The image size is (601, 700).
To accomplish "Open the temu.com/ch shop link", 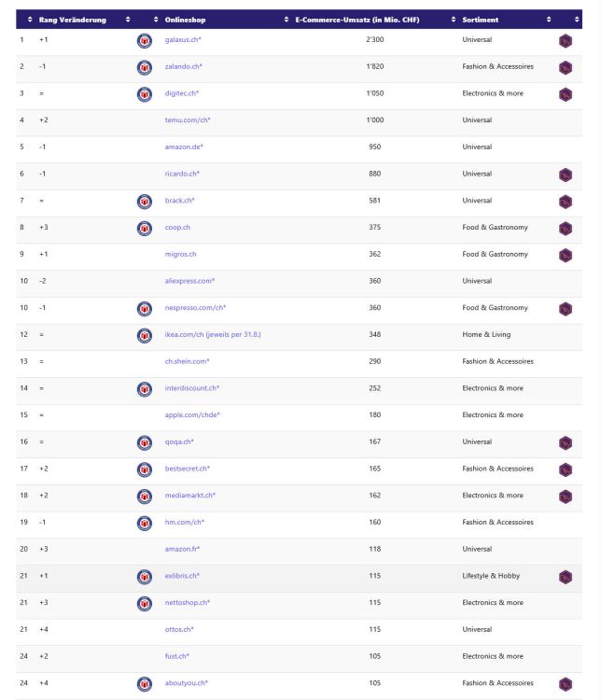I will [x=188, y=120].
